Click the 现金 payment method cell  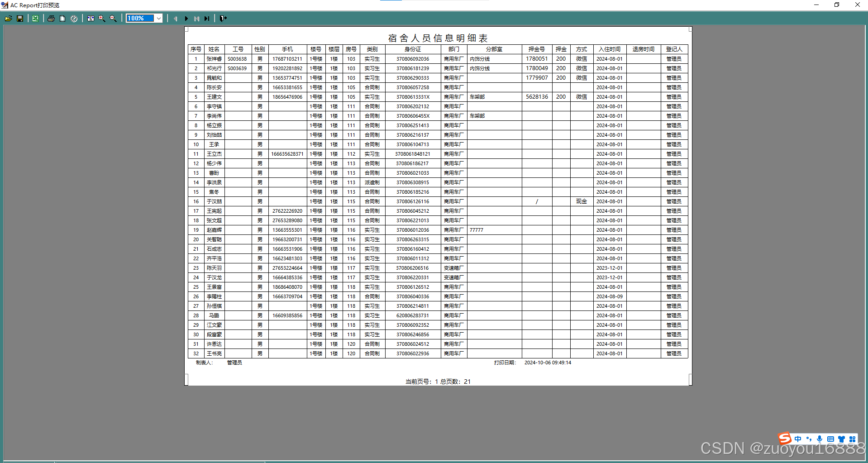(x=582, y=201)
